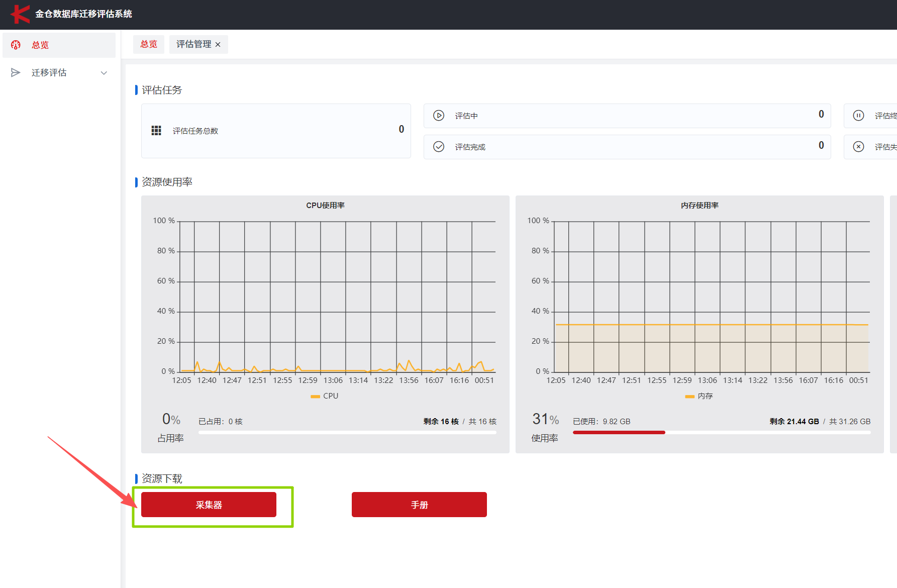Click the memory usage progress bar
This screenshot has height=588, width=897.
coord(722,432)
